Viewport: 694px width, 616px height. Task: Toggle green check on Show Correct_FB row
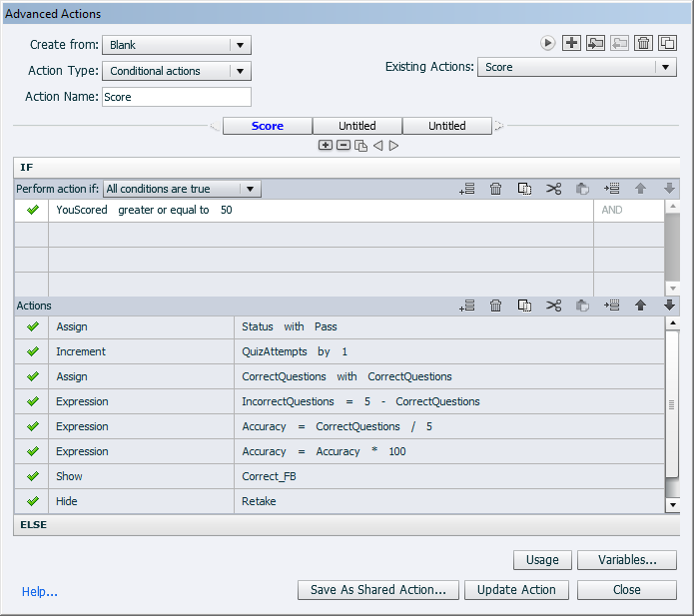tap(32, 476)
